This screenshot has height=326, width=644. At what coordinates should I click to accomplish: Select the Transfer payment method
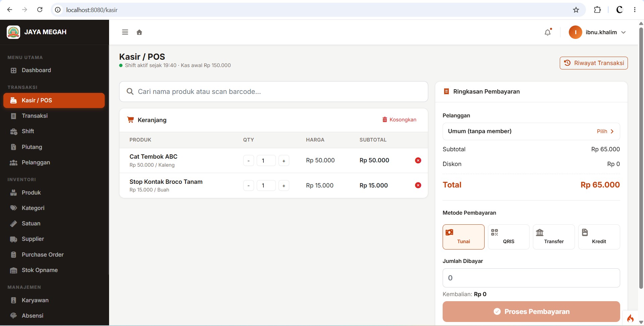(554, 237)
